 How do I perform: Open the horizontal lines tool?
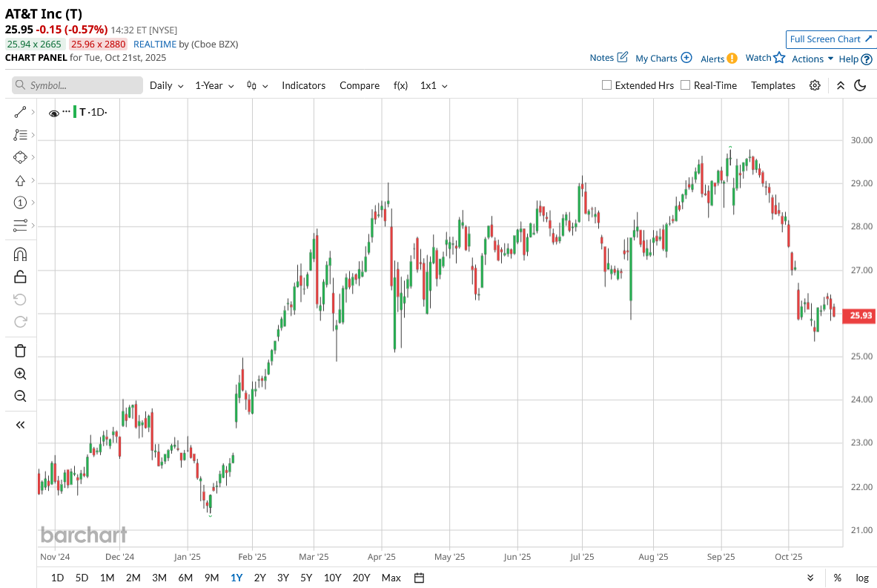[20, 225]
